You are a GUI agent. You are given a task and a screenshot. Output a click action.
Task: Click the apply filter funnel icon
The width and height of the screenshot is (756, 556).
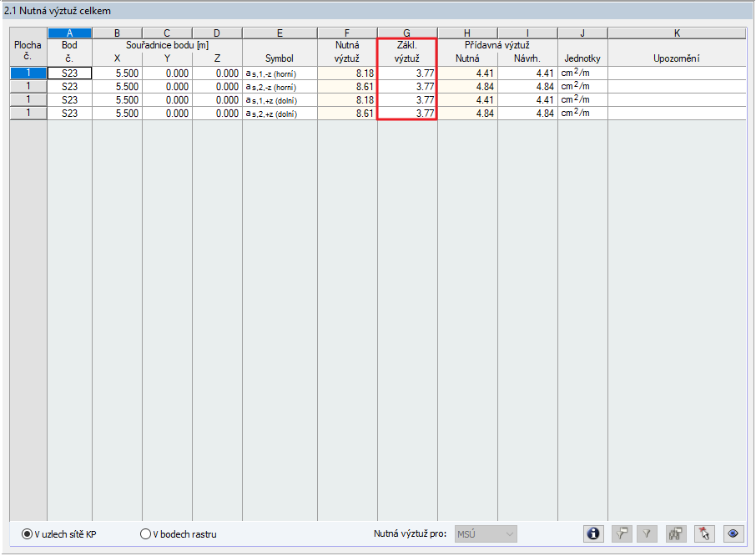[x=647, y=533]
